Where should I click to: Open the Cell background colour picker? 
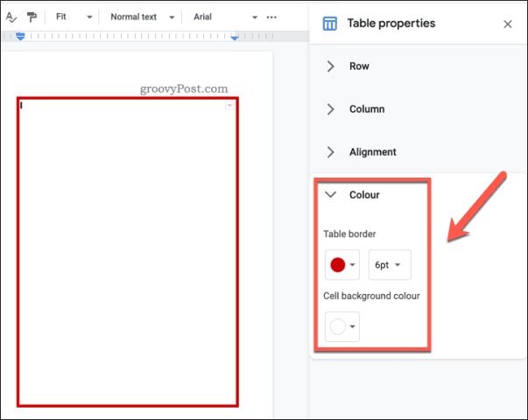tap(342, 326)
